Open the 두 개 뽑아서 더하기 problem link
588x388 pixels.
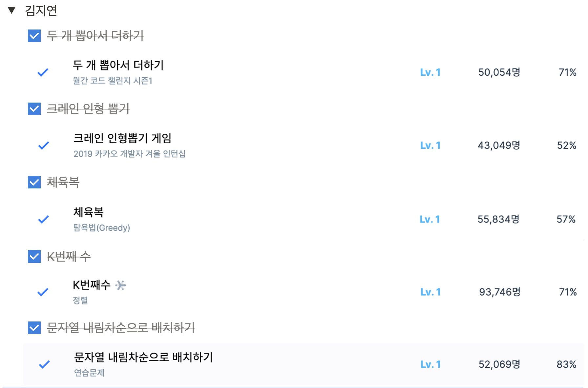pyautogui.click(x=118, y=65)
